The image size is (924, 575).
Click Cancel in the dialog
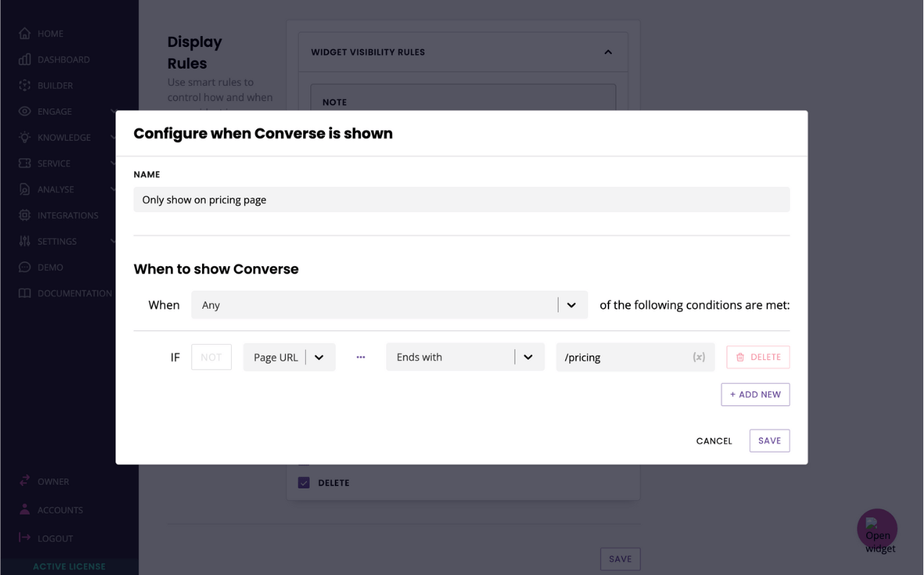click(x=714, y=441)
